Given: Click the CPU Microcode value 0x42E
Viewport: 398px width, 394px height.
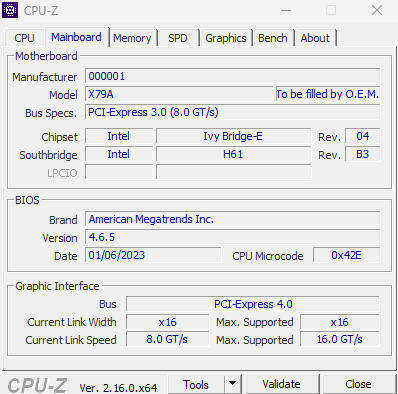Looking at the screenshot, I should coord(346,255).
